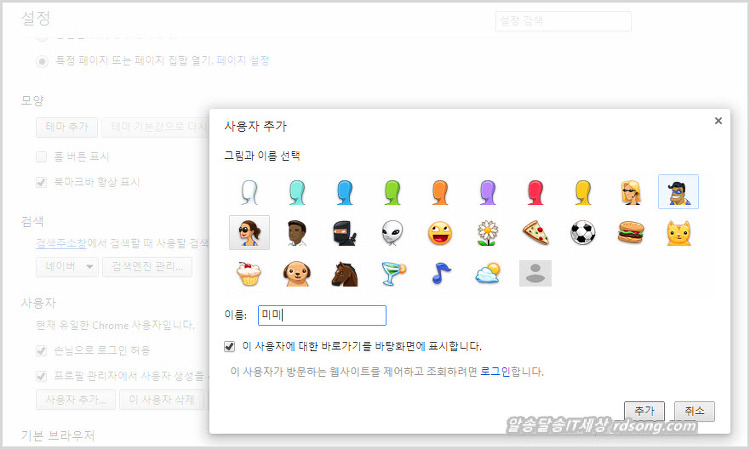Click the 추가 button to add user
Image resolution: width=750 pixels, height=449 pixels.
point(644,411)
